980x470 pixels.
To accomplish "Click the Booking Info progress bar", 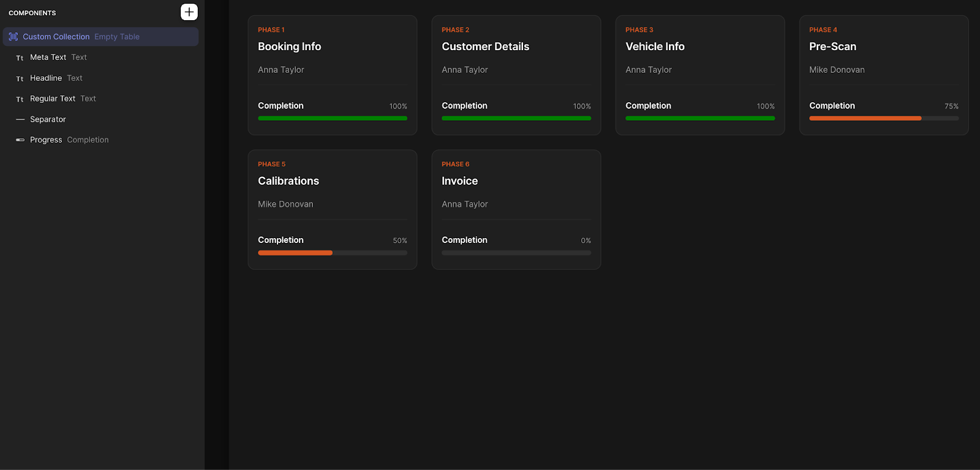I will coord(333,118).
